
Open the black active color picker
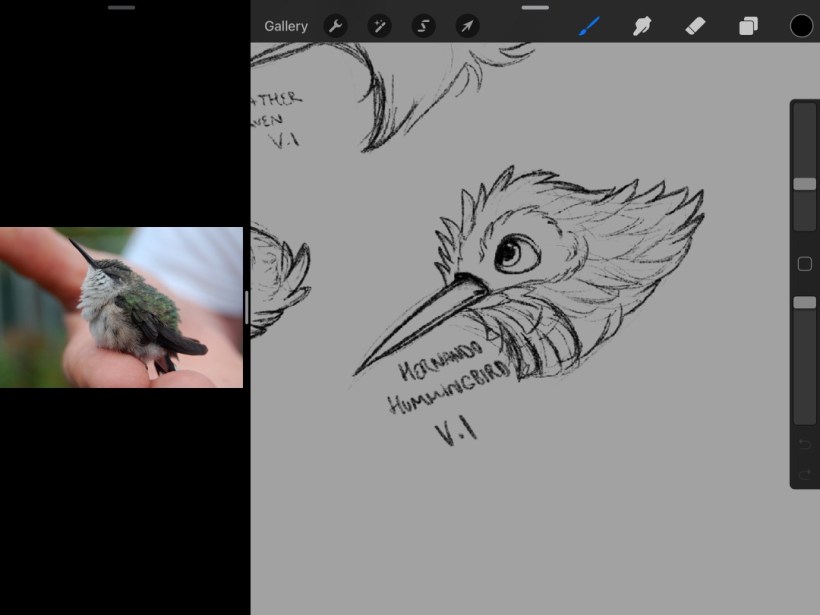(801, 26)
